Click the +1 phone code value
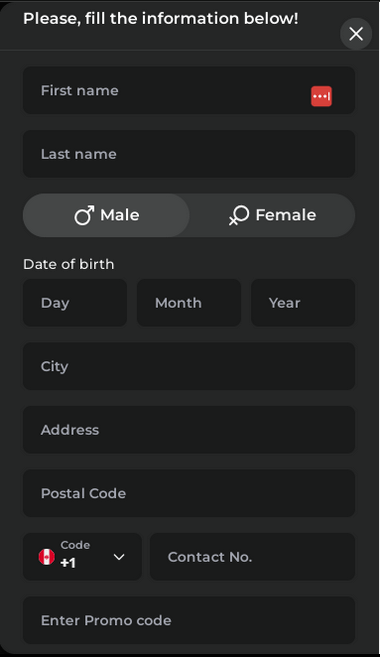Image resolution: width=380 pixels, height=657 pixels. tap(68, 563)
